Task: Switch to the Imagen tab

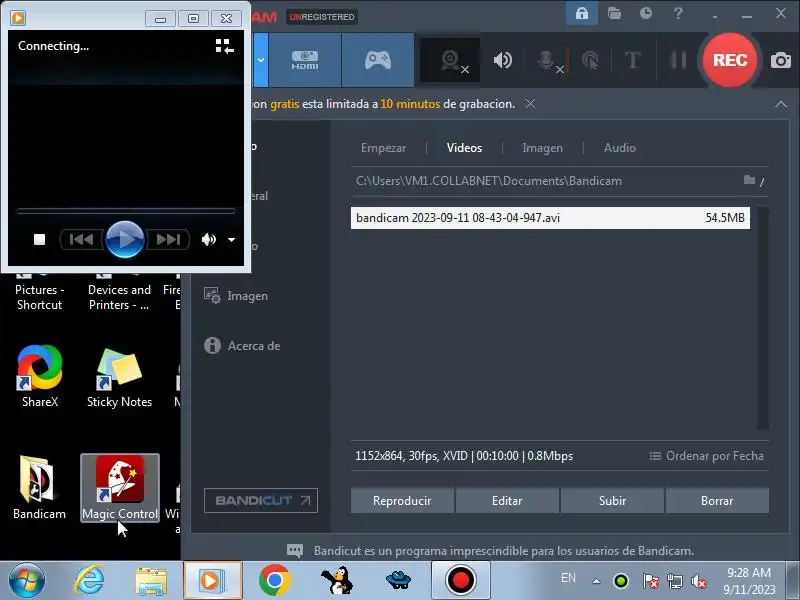Action: coord(542,148)
